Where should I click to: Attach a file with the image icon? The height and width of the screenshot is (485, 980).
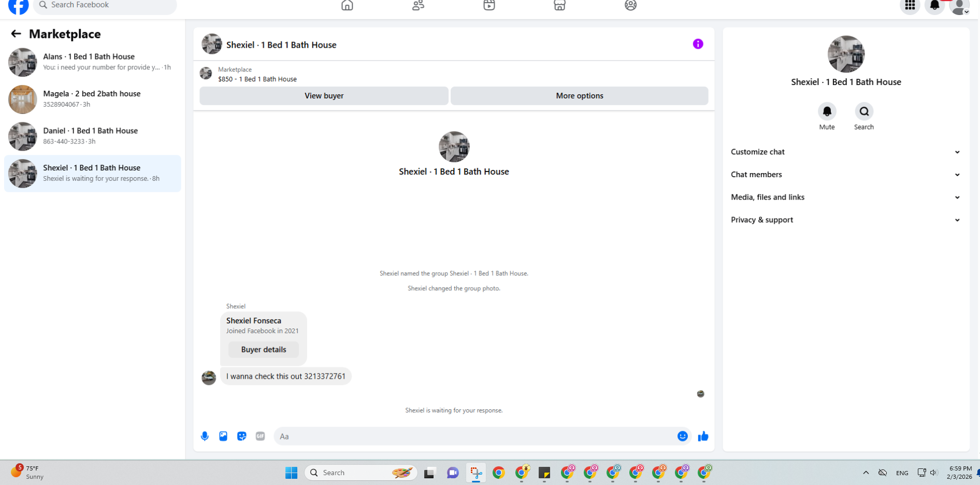[x=223, y=436]
